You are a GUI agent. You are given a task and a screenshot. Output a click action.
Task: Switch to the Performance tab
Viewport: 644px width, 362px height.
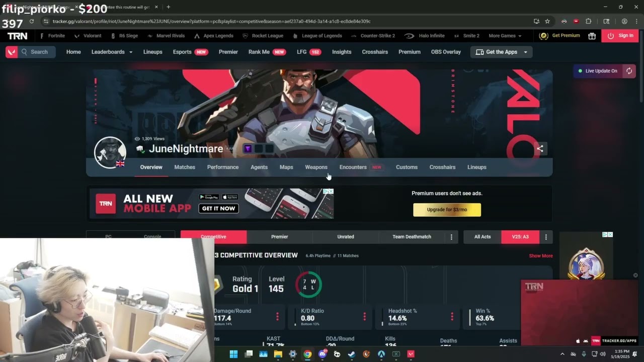223,167
